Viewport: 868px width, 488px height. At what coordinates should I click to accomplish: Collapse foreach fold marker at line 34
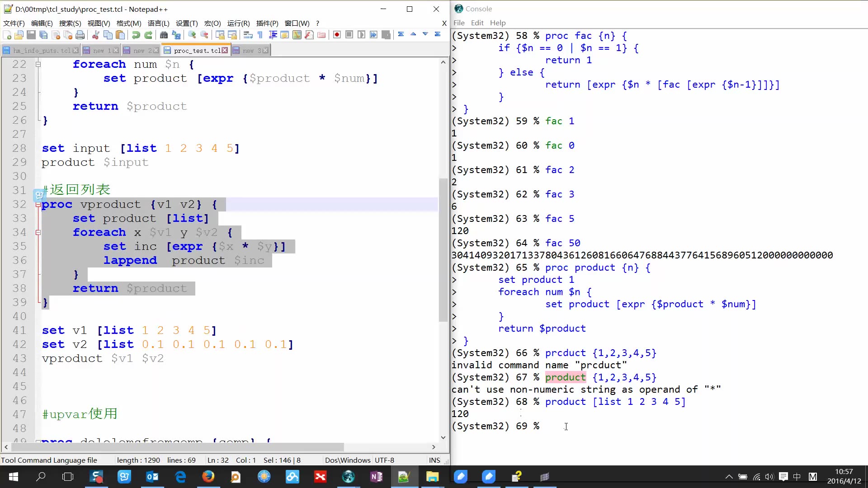pos(38,233)
